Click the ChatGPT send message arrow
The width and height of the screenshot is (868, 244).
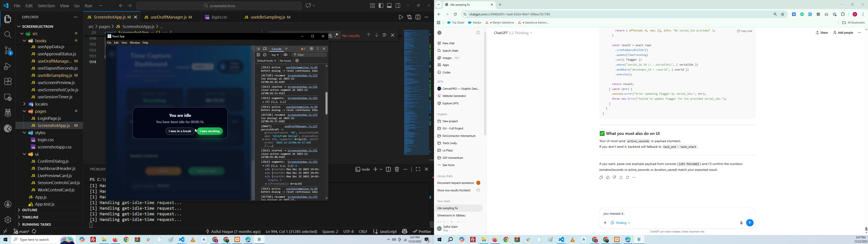(x=750, y=223)
